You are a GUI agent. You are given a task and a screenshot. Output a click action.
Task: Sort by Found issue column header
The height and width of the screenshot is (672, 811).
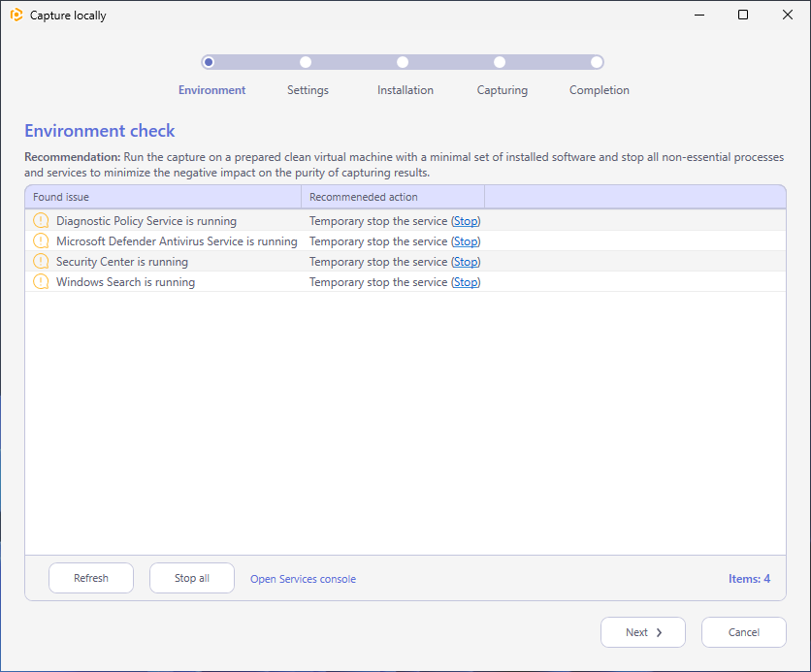[163, 197]
